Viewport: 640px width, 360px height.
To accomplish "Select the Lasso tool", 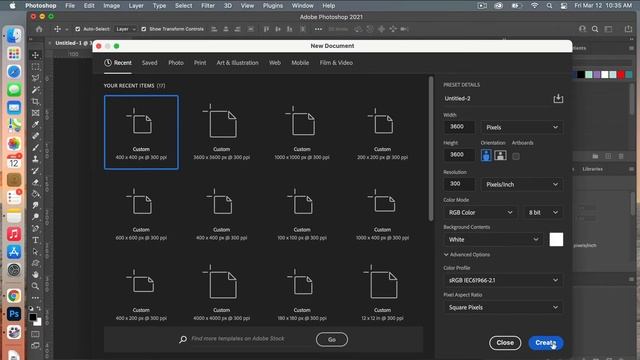I will (x=36, y=78).
